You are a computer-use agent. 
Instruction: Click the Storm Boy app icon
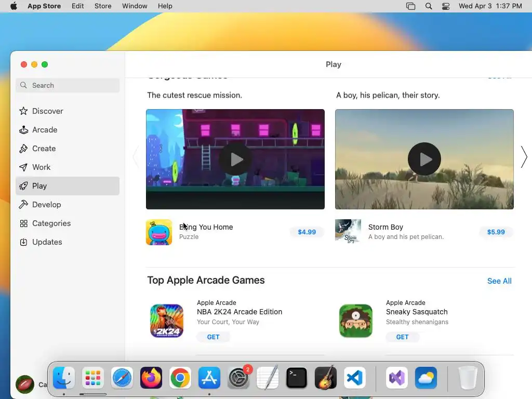(348, 232)
